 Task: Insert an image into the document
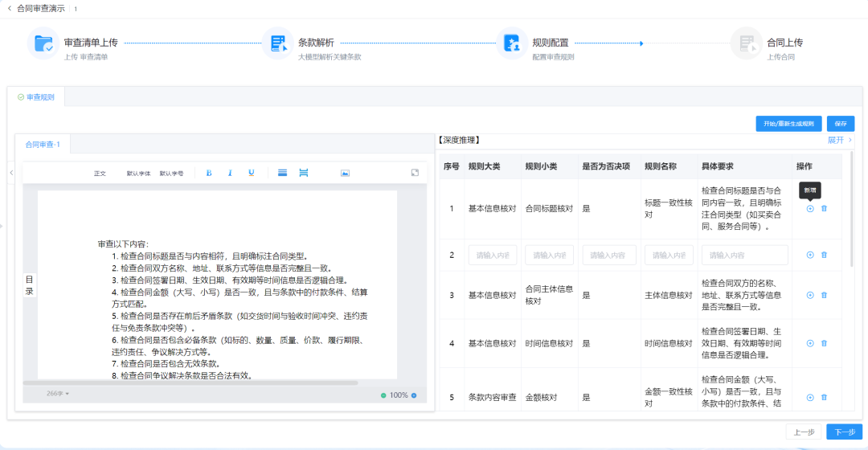pos(345,173)
